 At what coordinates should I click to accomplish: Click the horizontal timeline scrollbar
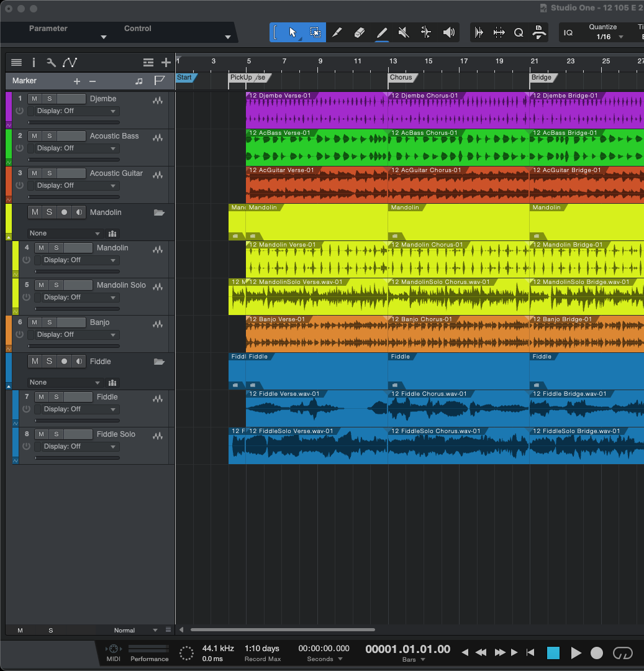[283, 630]
